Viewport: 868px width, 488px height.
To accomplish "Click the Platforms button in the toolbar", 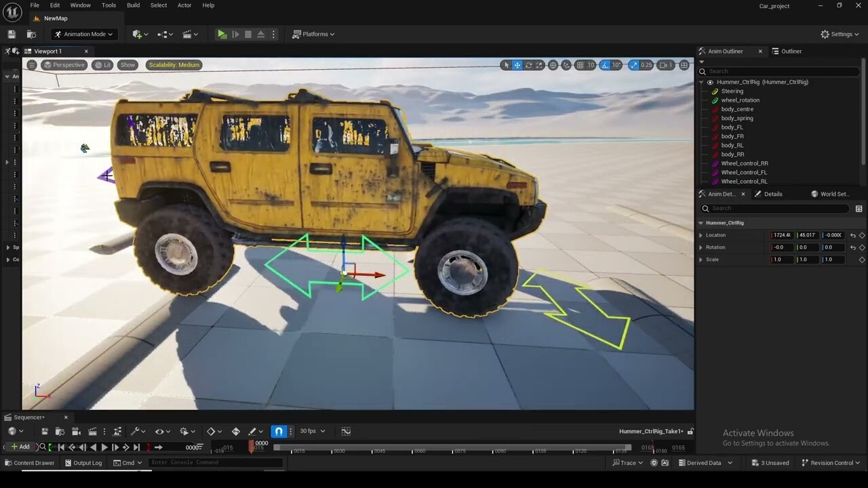I will pyautogui.click(x=313, y=34).
